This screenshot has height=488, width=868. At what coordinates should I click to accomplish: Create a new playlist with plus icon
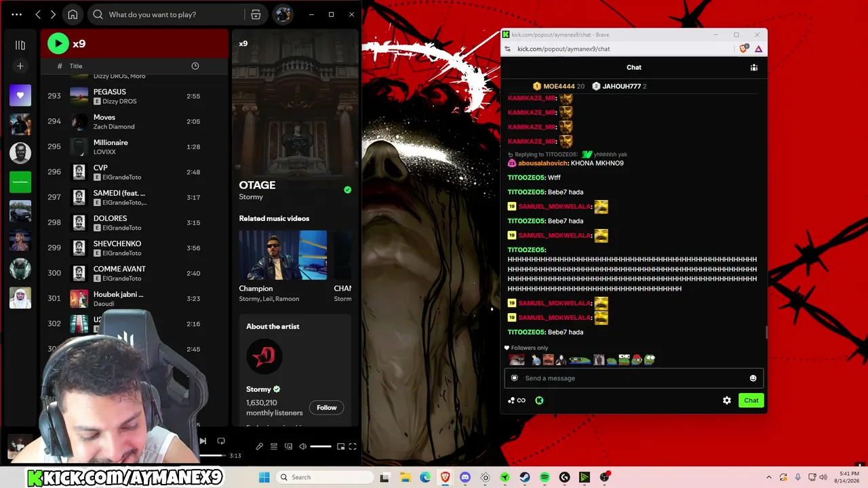click(x=20, y=66)
